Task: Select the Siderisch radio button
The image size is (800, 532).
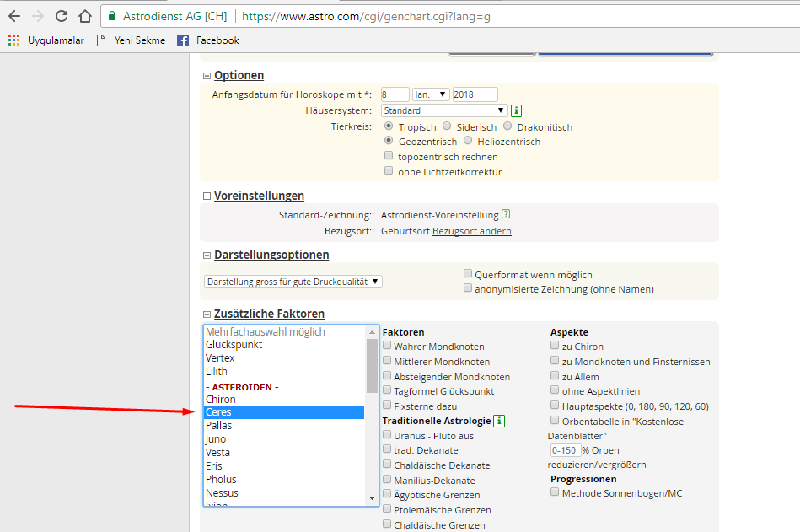Action: point(447,126)
